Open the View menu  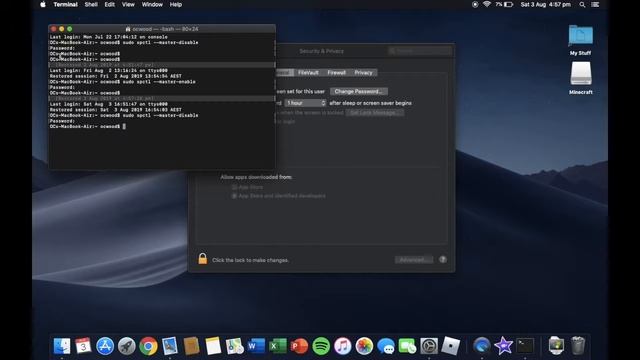pos(128,4)
